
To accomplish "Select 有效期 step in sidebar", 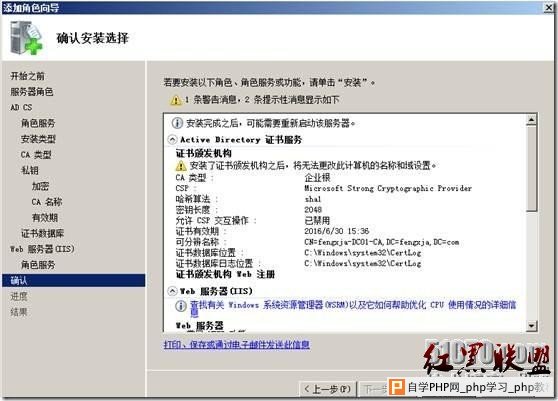I will pyautogui.click(x=45, y=217).
